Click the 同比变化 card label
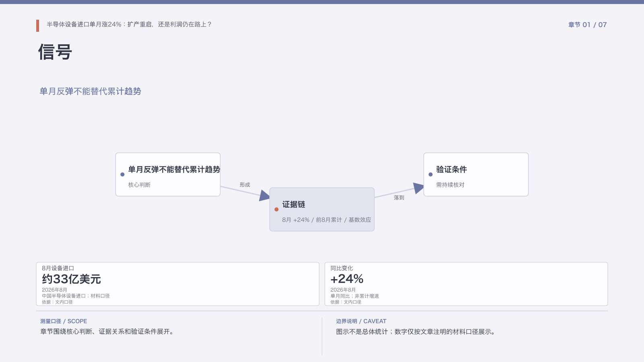The height and width of the screenshot is (362, 644). (x=342, y=268)
